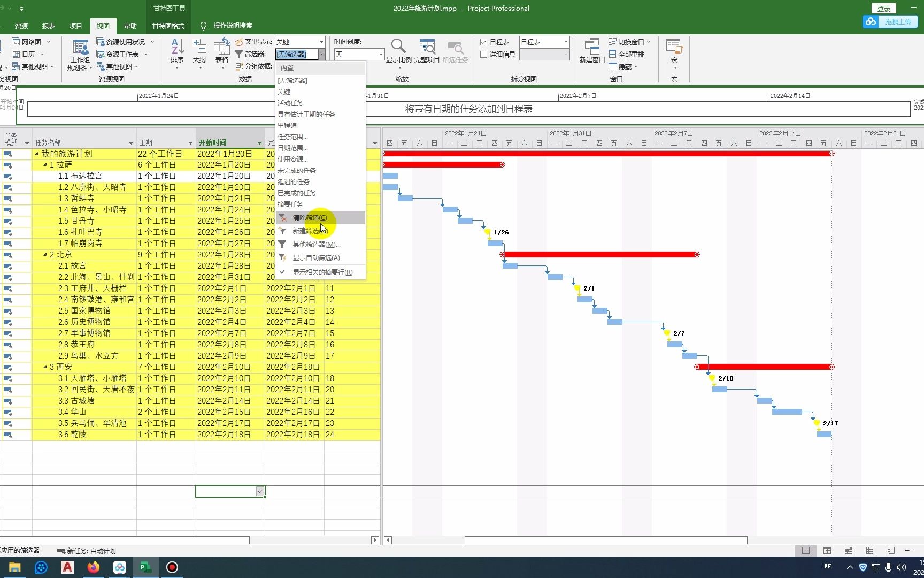Viewport: 924px width, 578px height.
Task: Switch to report view in status bar
Action: (x=891, y=551)
